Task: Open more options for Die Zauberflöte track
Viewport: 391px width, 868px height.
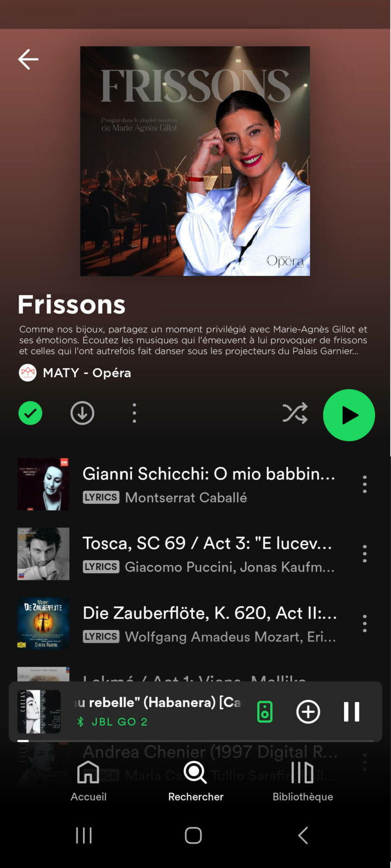Action: [365, 623]
